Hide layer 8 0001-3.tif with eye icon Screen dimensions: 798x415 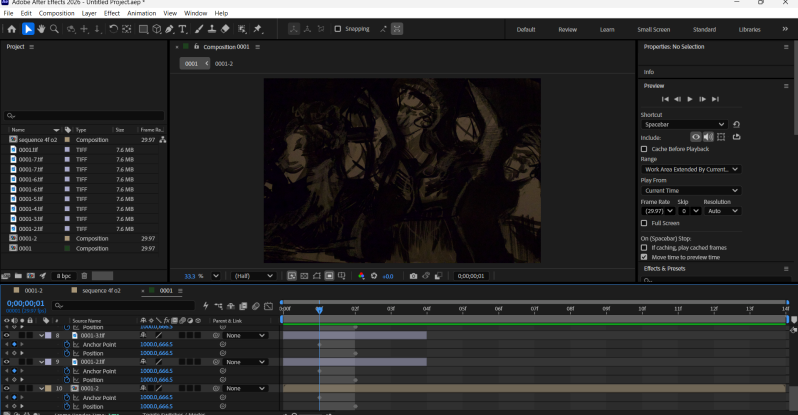pos(7,336)
